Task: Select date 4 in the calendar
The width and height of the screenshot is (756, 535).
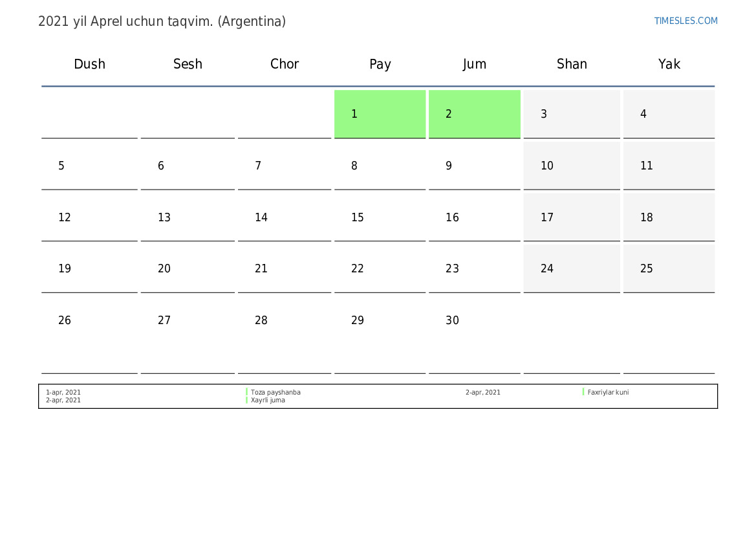Action: click(x=669, y=114)
